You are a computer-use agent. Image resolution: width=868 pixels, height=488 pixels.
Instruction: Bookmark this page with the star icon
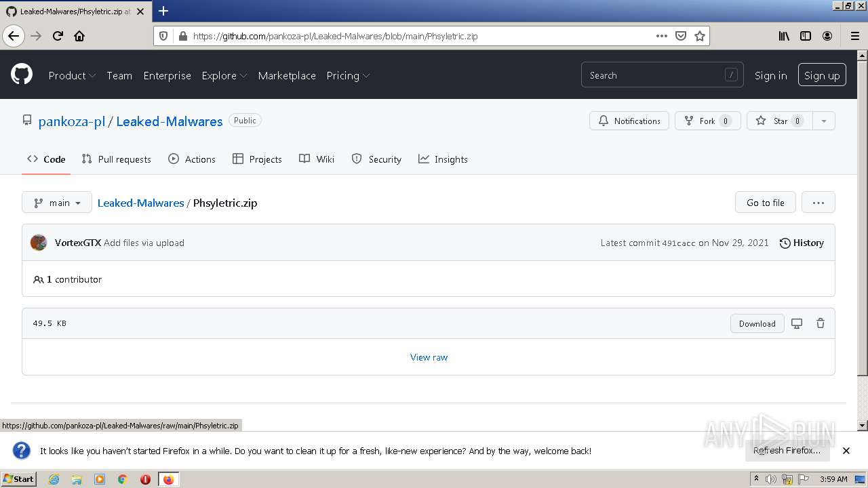[x=700, y=36]
